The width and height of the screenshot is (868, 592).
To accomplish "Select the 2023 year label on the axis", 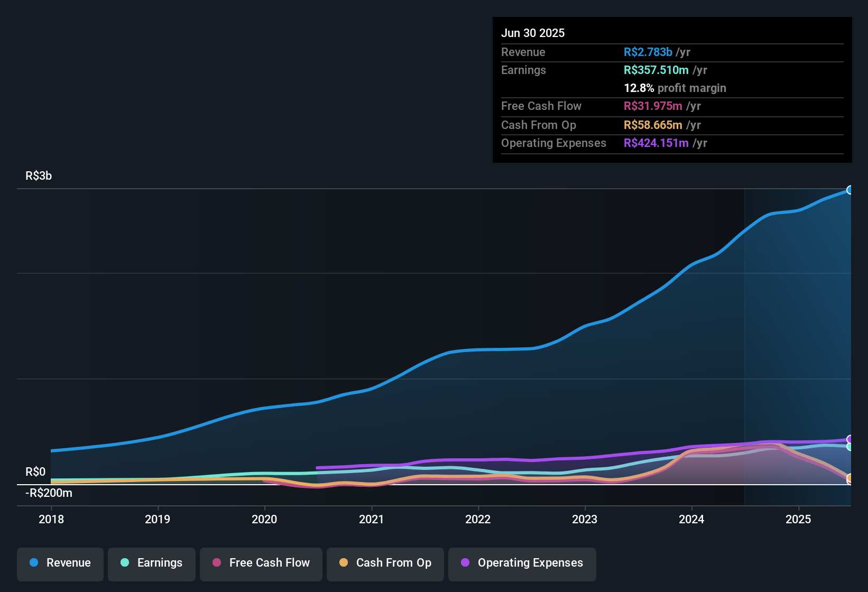I will coord(584,520).
